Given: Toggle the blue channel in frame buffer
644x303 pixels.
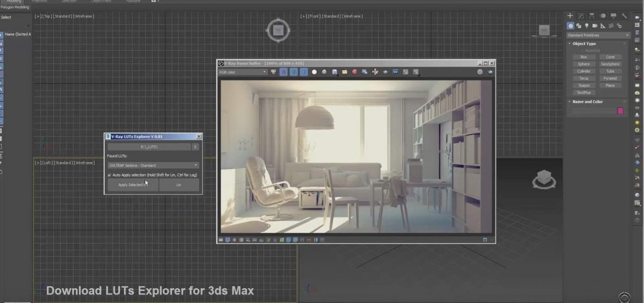Looking at the screenshot, I should (x=303, y=72).
